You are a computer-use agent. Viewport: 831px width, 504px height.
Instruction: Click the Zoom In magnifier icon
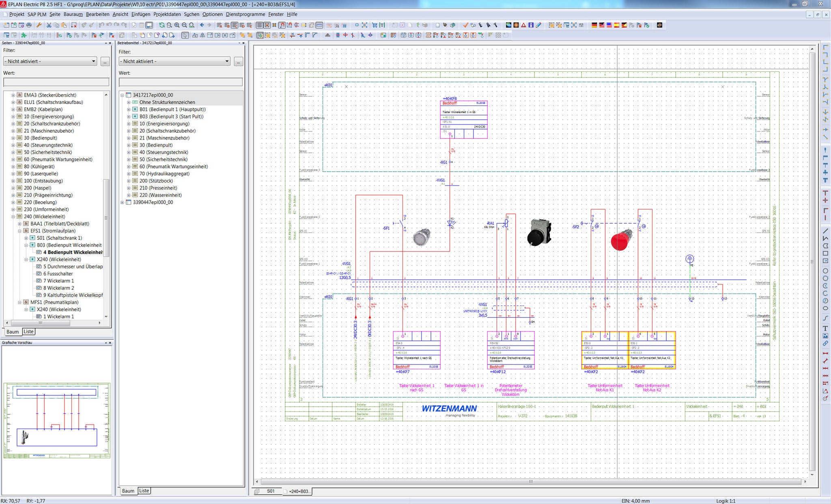point(177,25)
